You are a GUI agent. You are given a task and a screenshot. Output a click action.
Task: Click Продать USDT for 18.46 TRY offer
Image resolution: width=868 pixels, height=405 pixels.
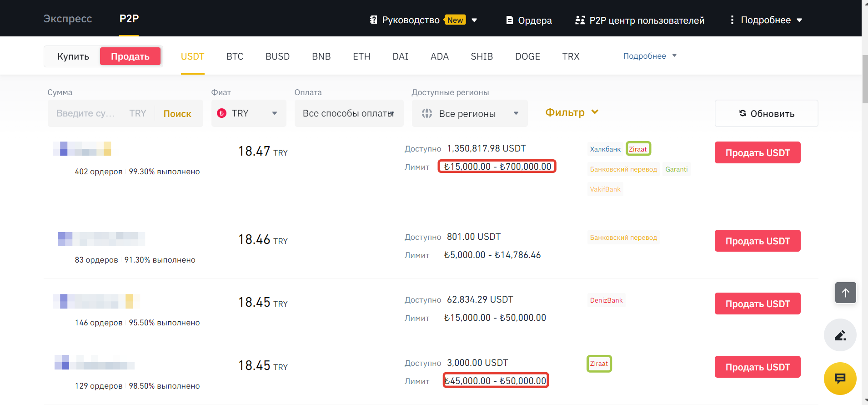(x=757, y=241)
